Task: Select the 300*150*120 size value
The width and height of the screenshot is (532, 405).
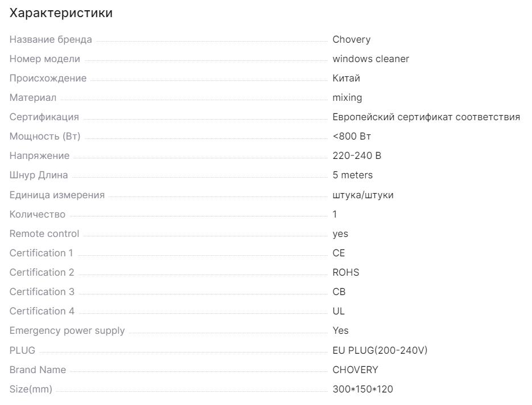Action: point(362,389)
